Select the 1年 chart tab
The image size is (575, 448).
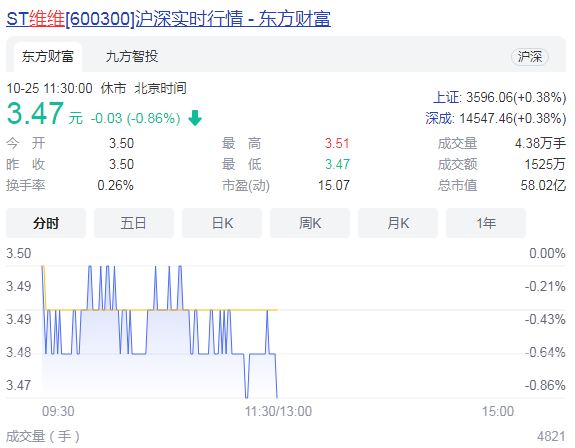pyautogui.click(x=486, y=223)
